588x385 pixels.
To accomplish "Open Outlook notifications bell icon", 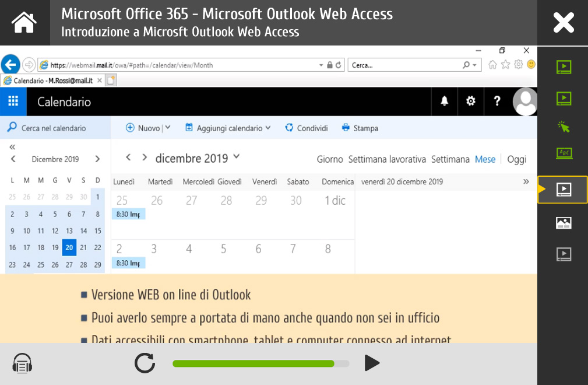I will coord(445,101).
